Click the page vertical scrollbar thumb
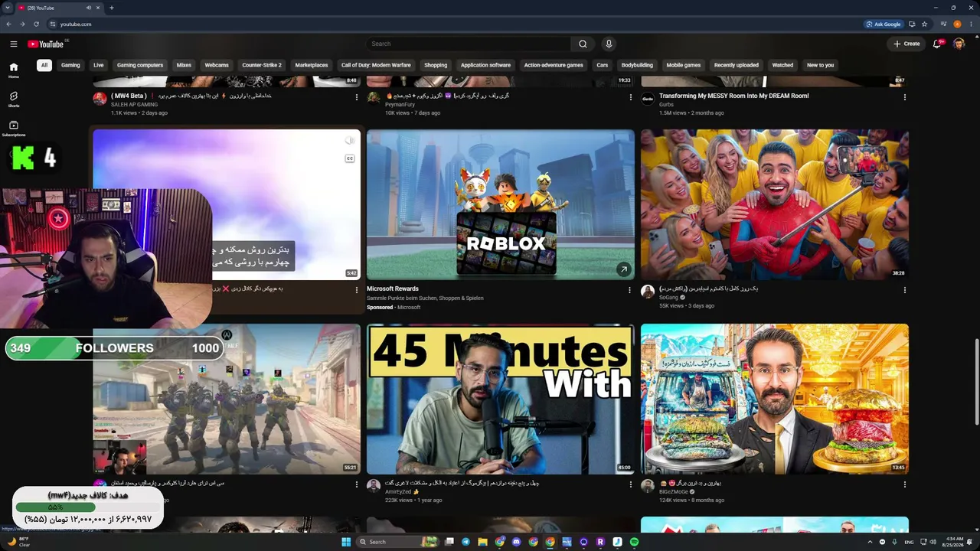The height and width of the screenshot is (551, 980). pyautogui.click(x=976, y=381)
